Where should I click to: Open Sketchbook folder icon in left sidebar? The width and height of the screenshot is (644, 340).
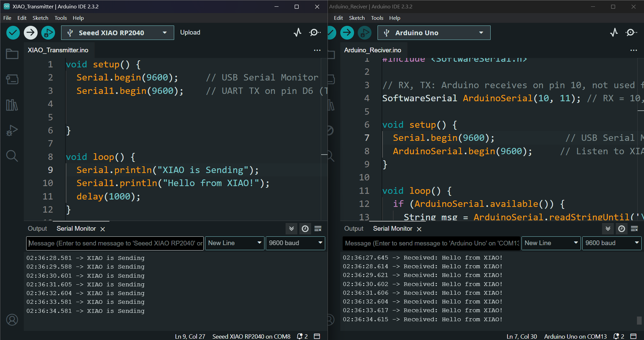click(x=12, y=54)
